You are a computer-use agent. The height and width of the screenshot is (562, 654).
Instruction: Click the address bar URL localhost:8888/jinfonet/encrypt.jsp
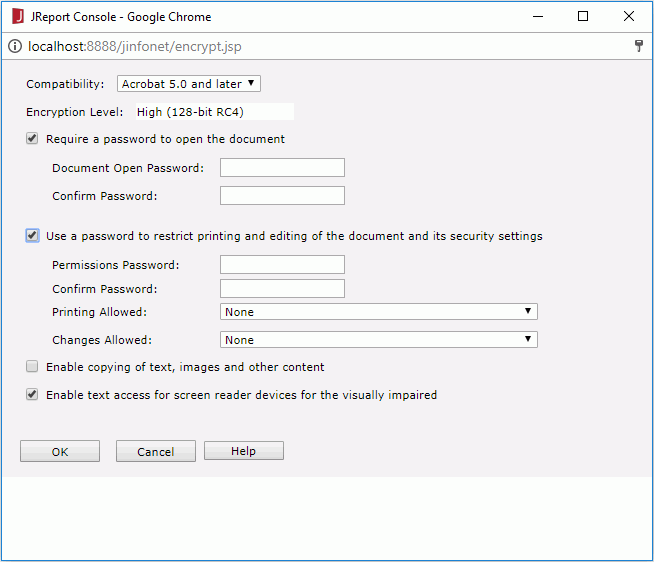[x=135, y=46]
